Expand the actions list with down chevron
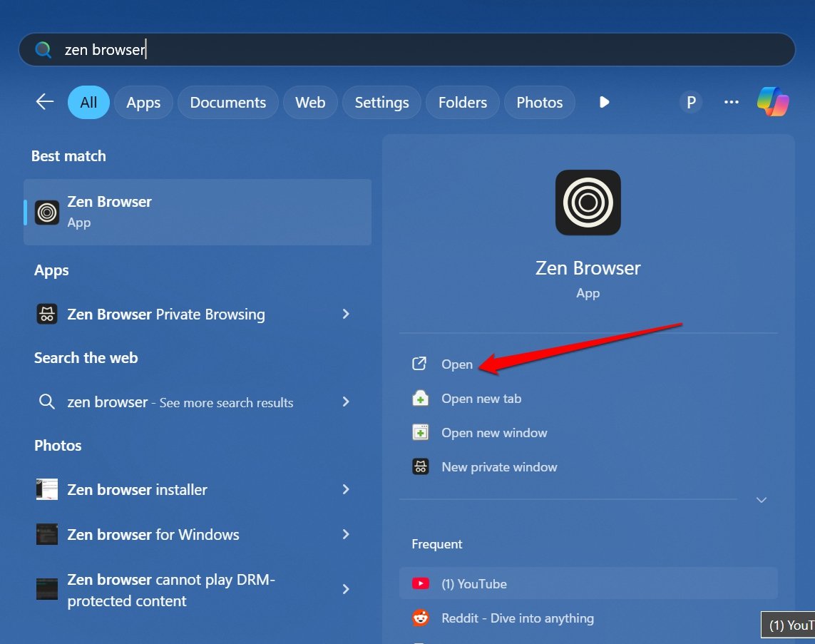Viewport: 815px width, 644px height. coord(762,500)
